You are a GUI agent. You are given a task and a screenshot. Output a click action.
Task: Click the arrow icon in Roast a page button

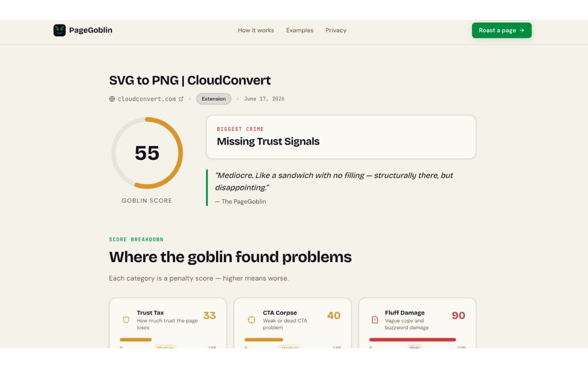point(522,30)
